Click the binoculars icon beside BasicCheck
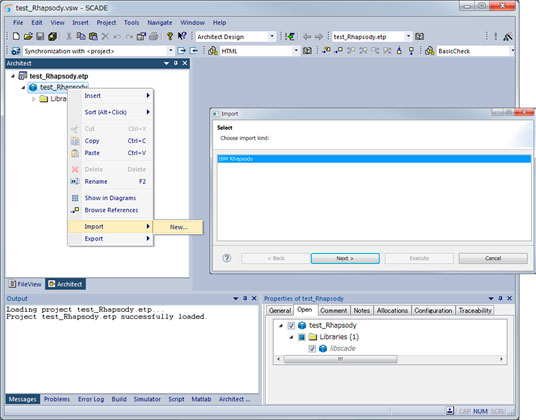This screenshot has height=420, width=536. (429, 51)
